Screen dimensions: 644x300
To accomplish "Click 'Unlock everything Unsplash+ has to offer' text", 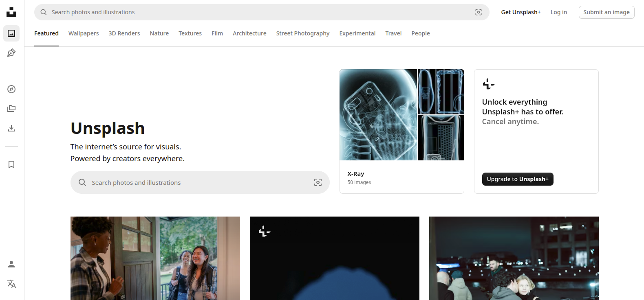I will tap(523, 107).
